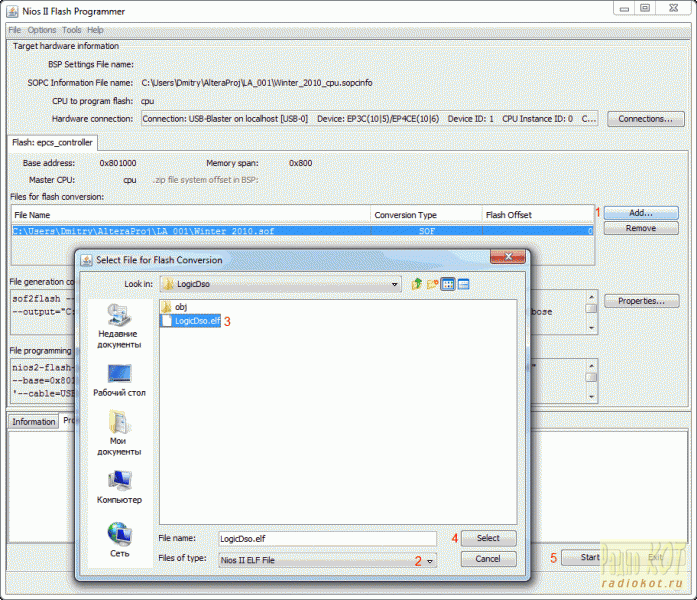Click the File Name column header

191,215
